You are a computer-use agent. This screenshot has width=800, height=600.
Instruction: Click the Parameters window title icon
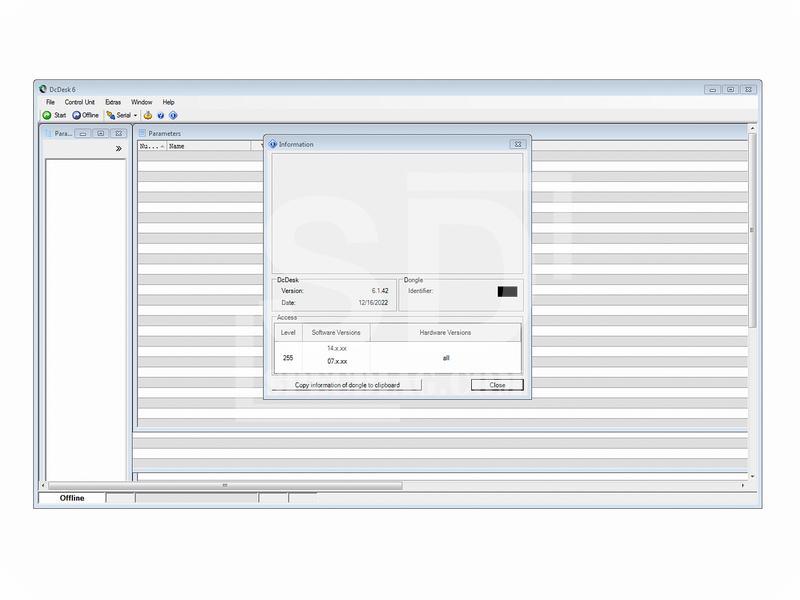pos(142,133)
